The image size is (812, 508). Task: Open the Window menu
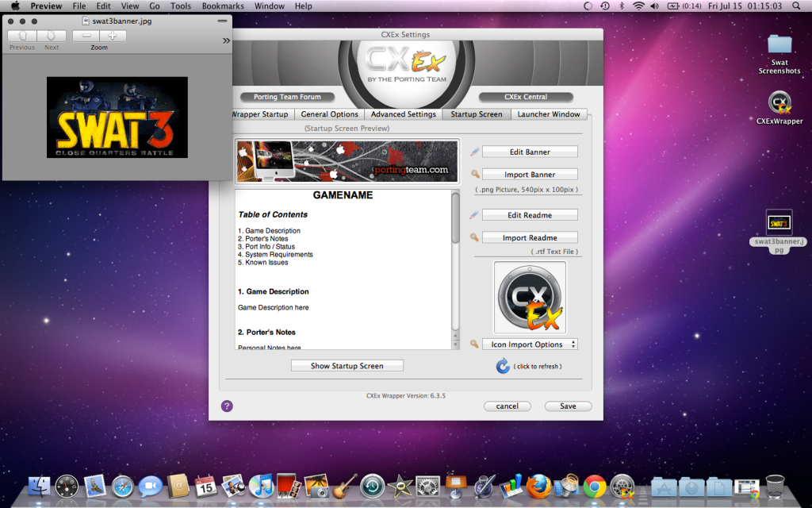point(270,6)
